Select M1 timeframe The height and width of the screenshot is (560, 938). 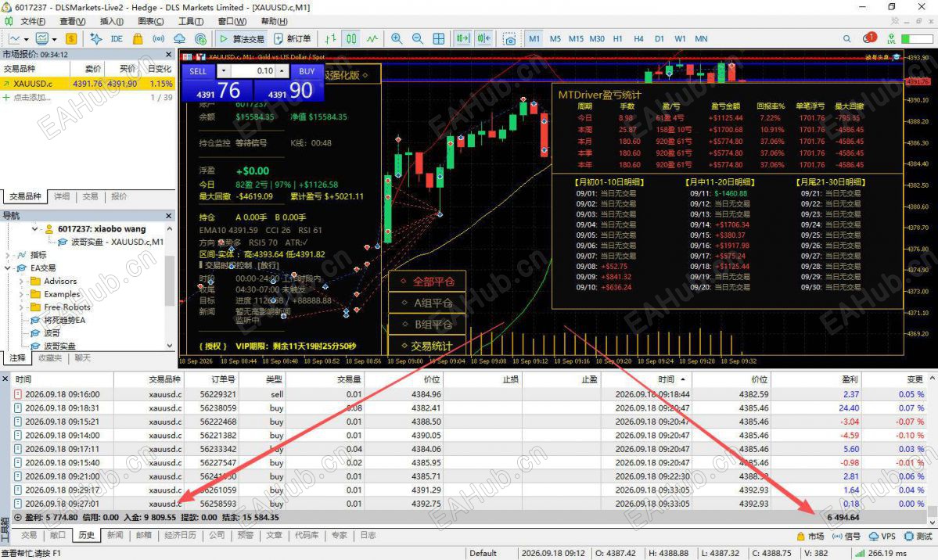pos(534,39)
